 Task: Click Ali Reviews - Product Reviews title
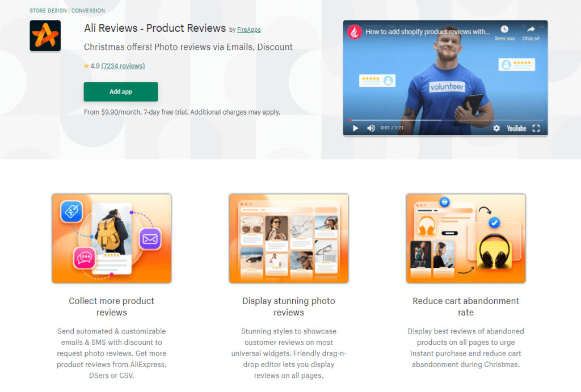pos(155,28)
